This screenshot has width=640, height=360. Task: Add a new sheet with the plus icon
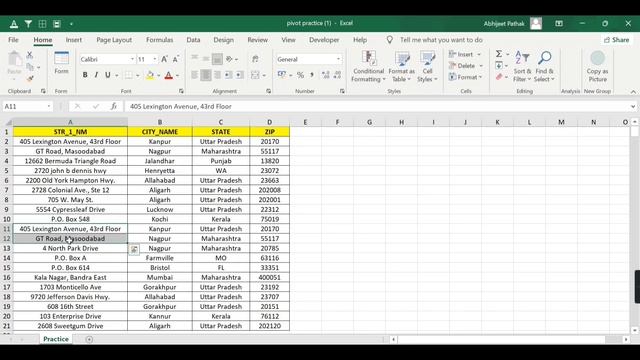89,339
